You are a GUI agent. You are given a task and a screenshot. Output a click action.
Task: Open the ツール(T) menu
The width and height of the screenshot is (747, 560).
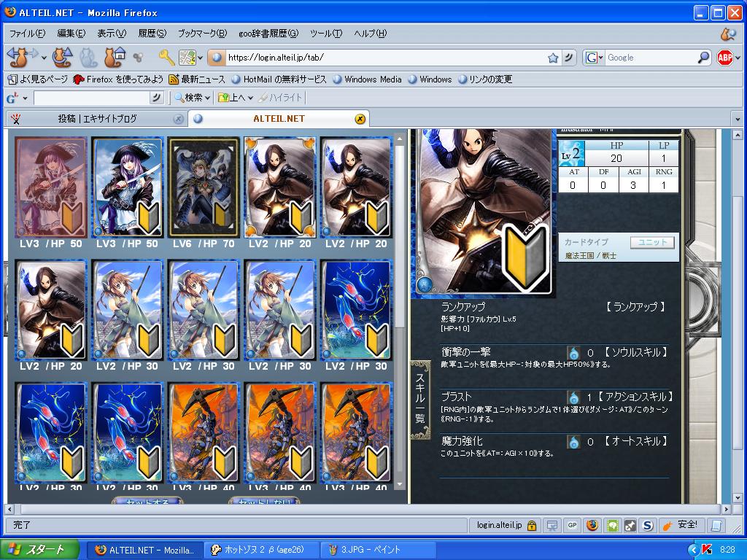pos(326,34)
